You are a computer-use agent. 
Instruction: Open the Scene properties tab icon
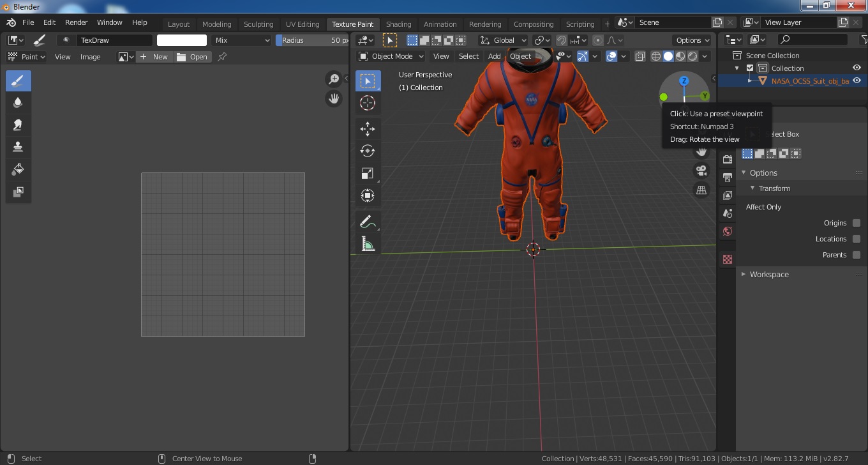click(x=728, y=213)
